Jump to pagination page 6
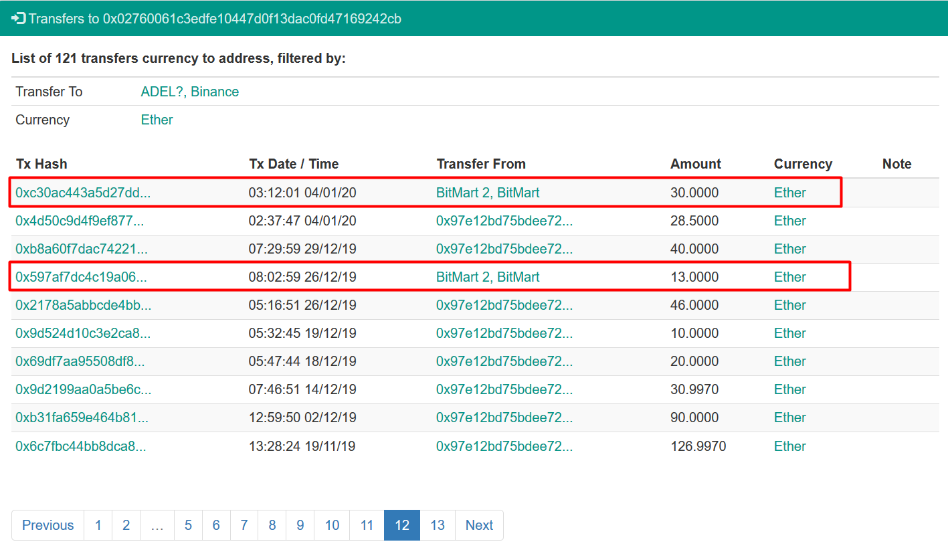The width and height of the screenshot is (948, 560). tap(216, 525)
